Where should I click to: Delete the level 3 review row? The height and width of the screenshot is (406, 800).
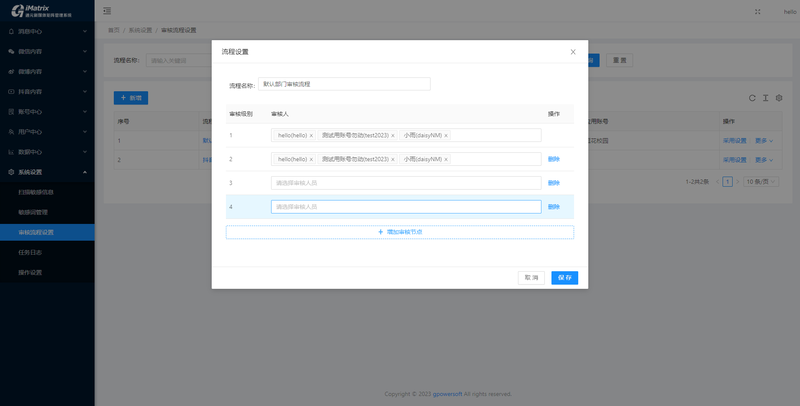tap(554, 183)
